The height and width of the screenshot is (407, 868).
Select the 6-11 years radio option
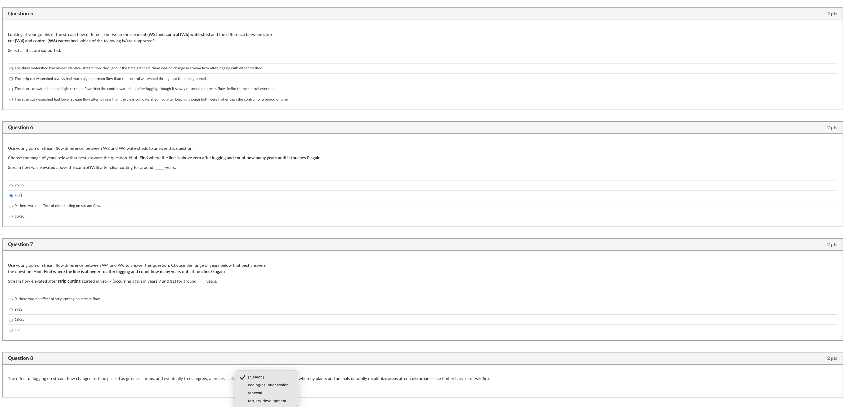(11, 196)
